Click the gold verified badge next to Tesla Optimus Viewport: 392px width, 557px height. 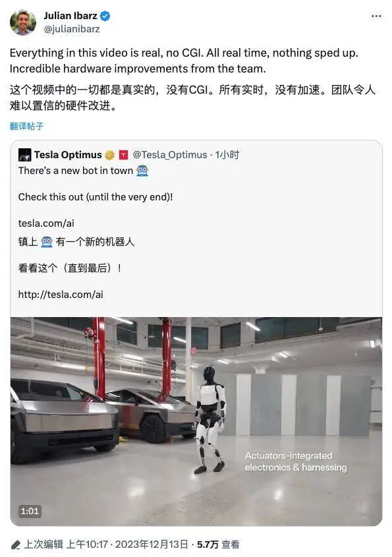110,155
